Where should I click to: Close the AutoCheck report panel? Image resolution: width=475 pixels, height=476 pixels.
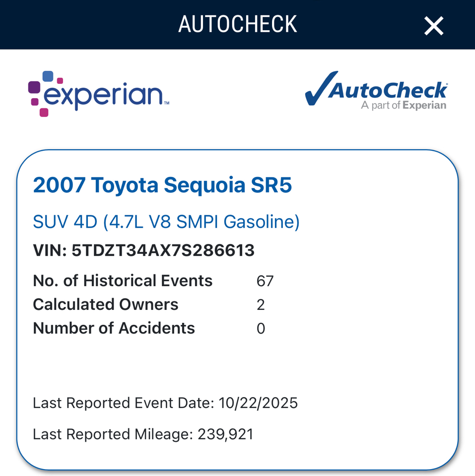433,26
